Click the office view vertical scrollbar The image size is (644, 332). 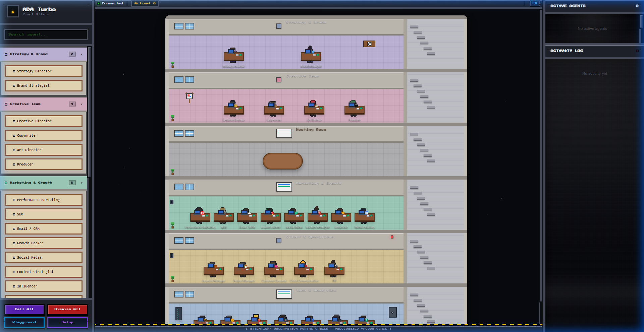(x=541, y=156)
